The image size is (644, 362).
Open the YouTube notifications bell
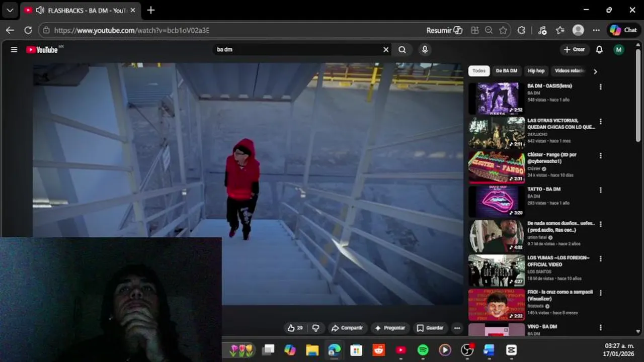(x=599, y=50)
